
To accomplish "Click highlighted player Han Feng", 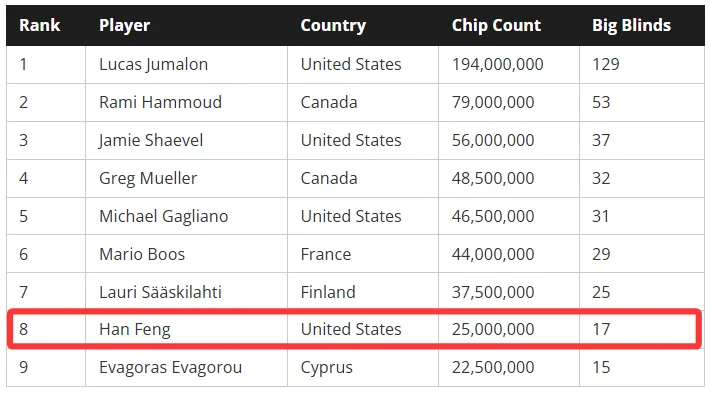I will (134, 330).
